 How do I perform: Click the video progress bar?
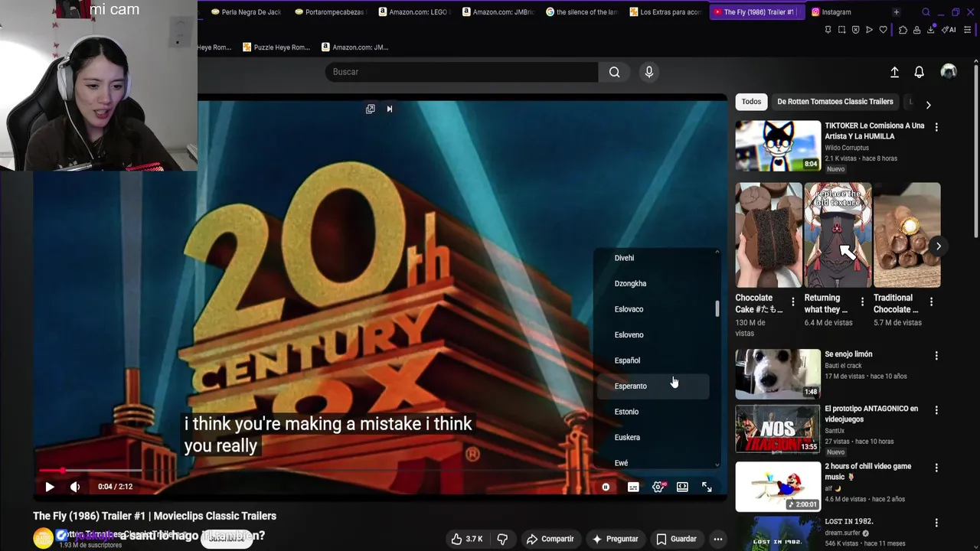pos(379,471)
